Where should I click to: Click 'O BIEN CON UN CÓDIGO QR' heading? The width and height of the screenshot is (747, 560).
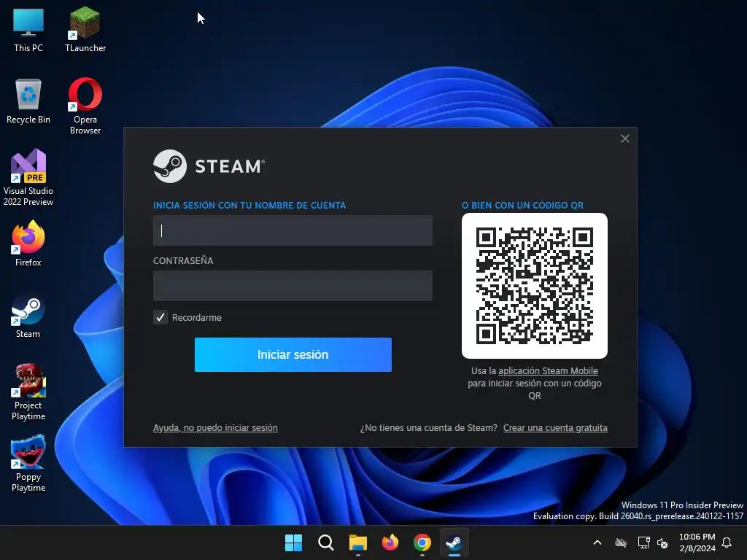pos(522,205)
